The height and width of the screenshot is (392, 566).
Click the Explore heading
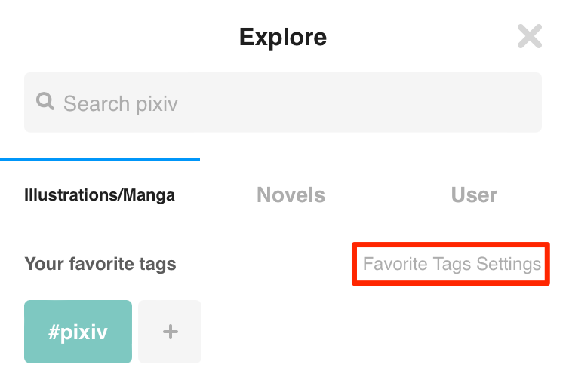pos(283,38)
